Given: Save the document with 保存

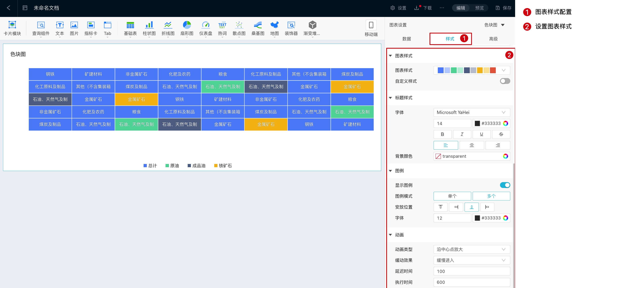Looking at the screenshot, I should (x=503, y=8).
